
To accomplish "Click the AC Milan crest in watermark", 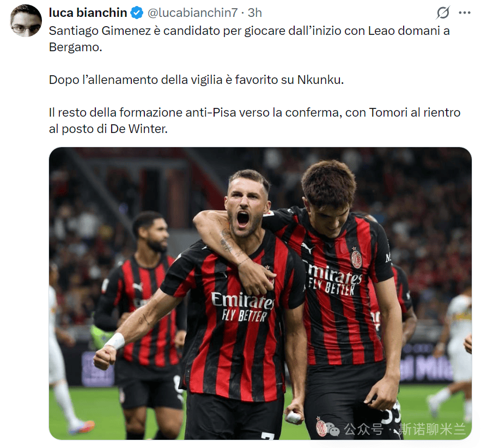I will 321,427.
